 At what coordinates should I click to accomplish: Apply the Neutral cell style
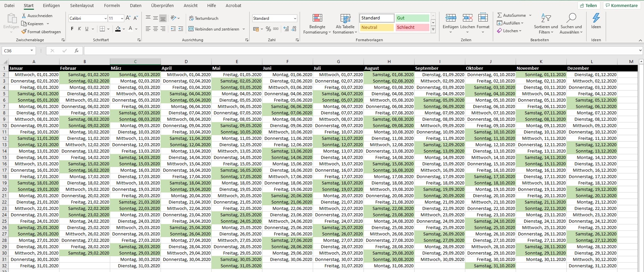click(377, 28)
